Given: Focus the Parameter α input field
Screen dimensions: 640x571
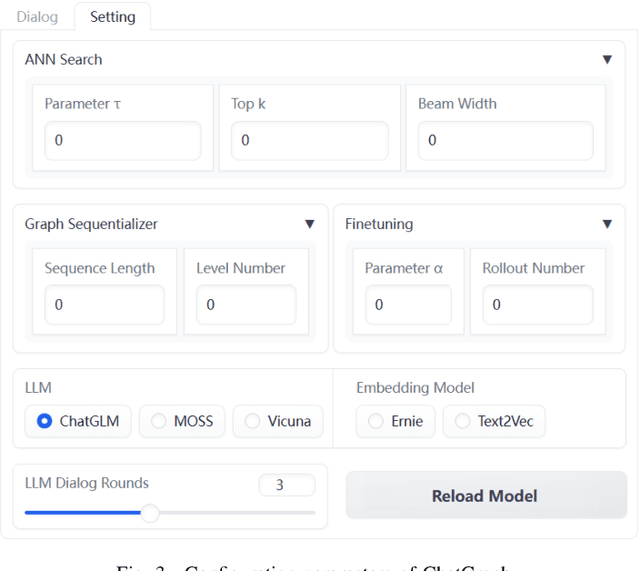Looking at the screenshot, I should point(407,305).
